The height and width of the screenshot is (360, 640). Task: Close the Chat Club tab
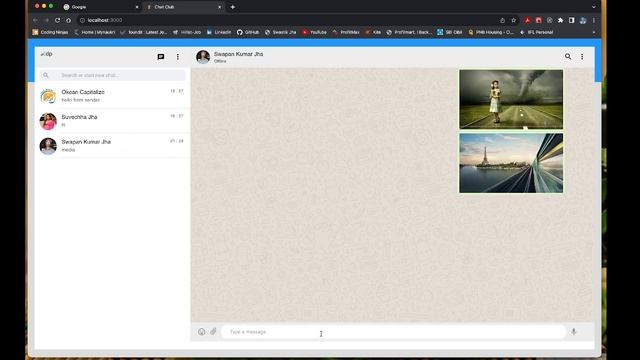click(220, 7)
